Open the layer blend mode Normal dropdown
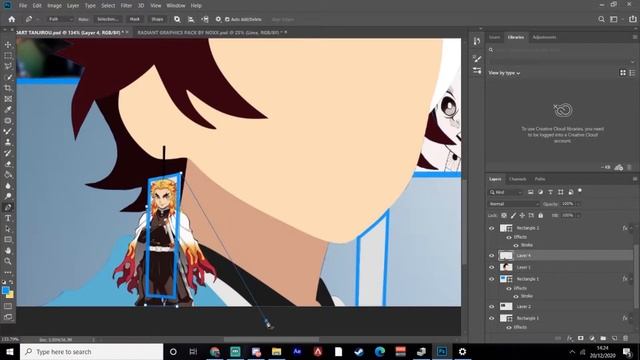Viewport: 640px width, 360px height. tap(514, 204)
